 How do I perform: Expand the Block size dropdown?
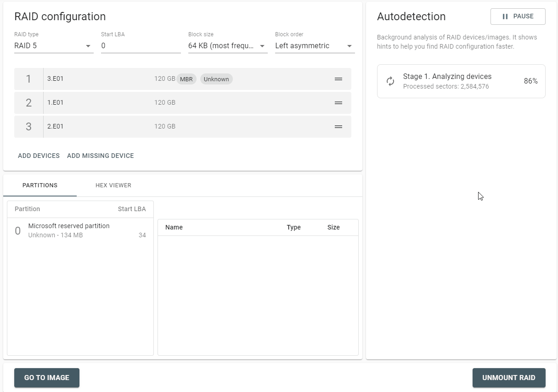(228, 46)
